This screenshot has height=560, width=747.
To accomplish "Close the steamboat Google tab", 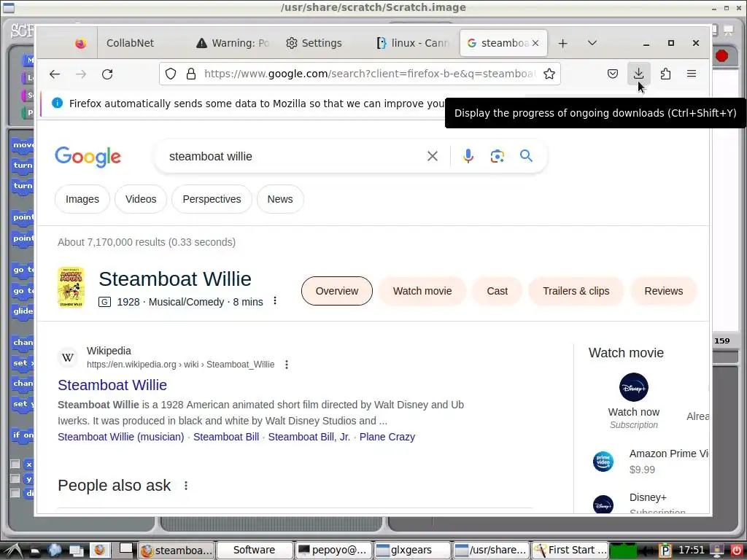I will (535, 43).
